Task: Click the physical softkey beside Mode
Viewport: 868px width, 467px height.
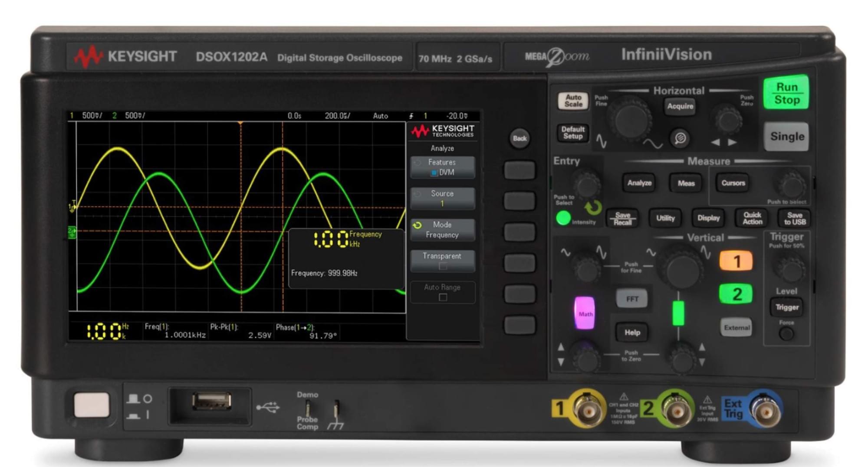Action: click(519, 232)
